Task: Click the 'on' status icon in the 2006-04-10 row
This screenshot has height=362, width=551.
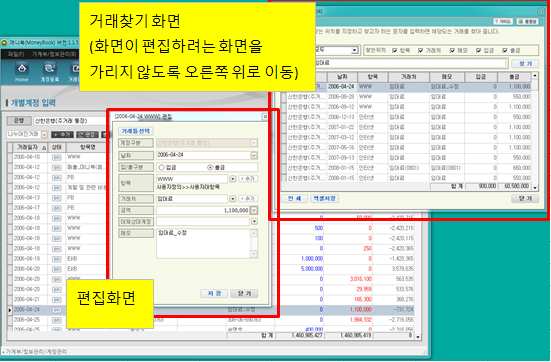Action: [57, 157]
